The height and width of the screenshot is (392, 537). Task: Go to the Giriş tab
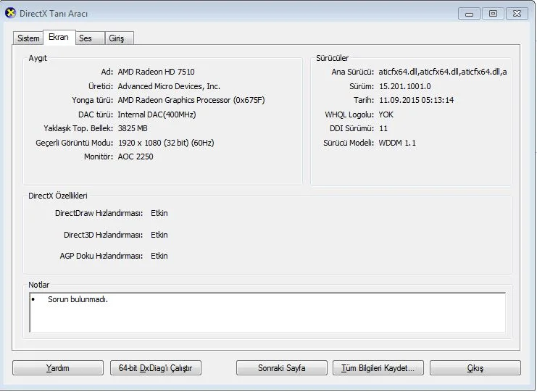pyautogui.click(x=119, y=38)
